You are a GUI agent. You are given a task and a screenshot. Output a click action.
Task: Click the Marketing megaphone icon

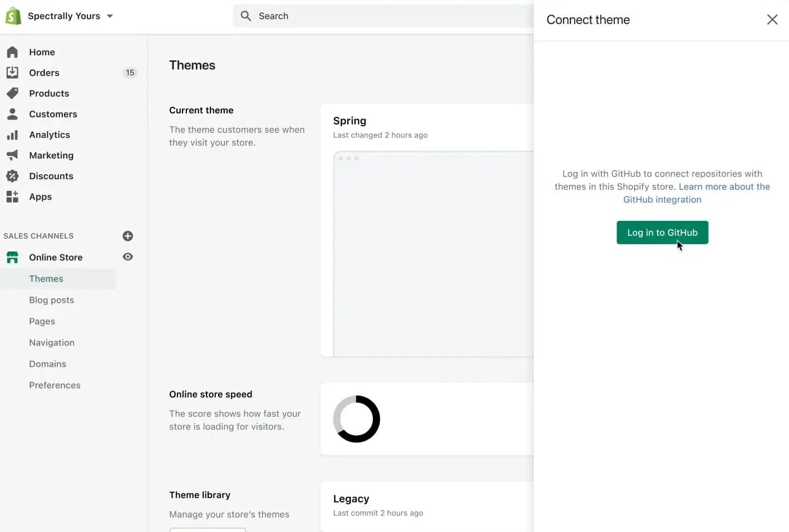coord(12,155)
